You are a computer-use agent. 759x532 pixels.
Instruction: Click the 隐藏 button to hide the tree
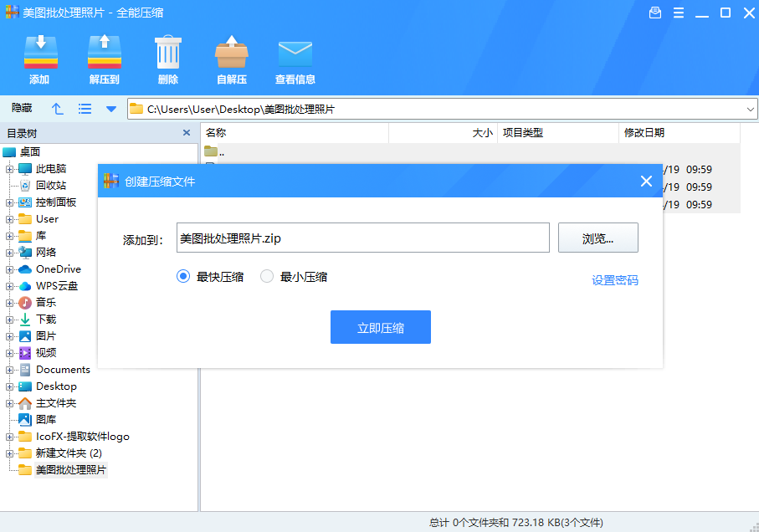23,108
